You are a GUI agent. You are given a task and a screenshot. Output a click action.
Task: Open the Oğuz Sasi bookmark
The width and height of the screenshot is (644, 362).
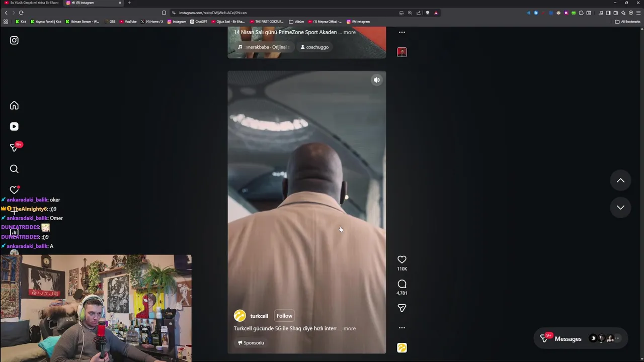point(228,22)
